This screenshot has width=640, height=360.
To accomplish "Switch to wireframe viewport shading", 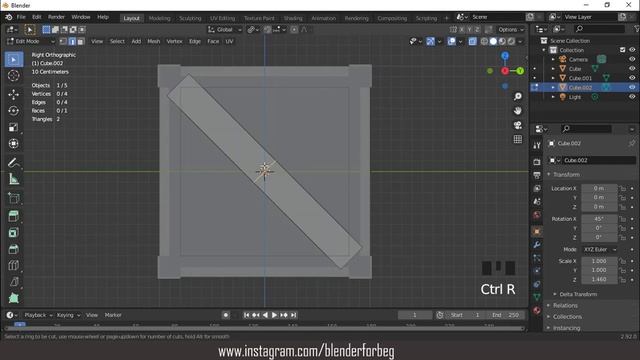I will coord(484,41).
